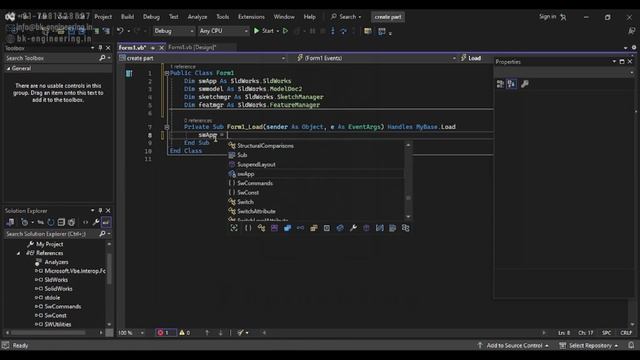Toggle IntelliSense target-type match filter icon
This screenshot has width=640, height=360.
point(234,228)
